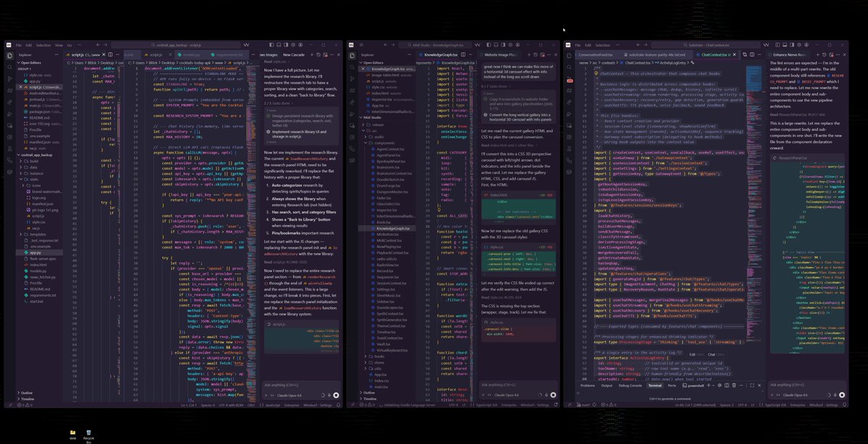This screenshot has width=868, height=444.
Task: Open Cascade history icon in Substrate window
Action: pos(825,55)
